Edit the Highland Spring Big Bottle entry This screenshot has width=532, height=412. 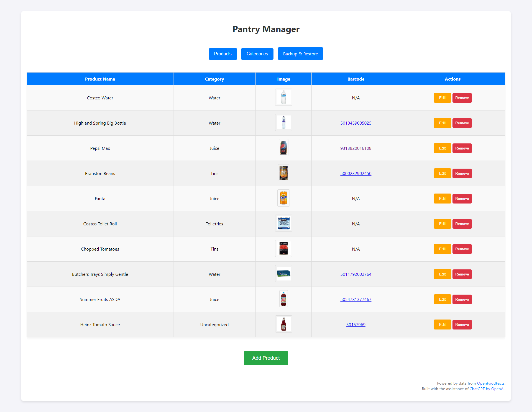tap(442, 123)
